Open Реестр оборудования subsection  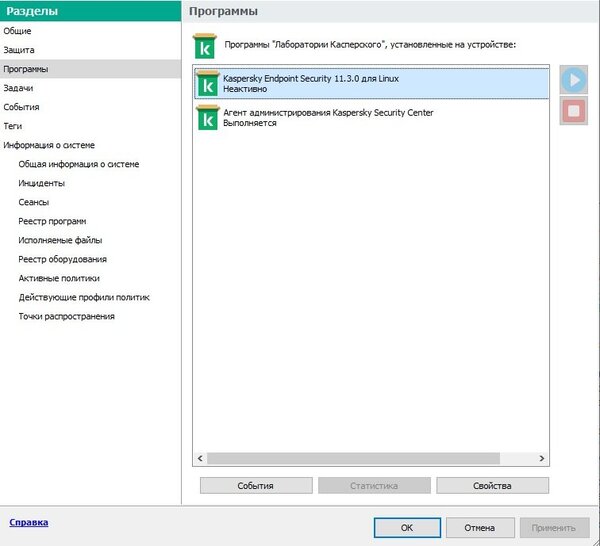point(63,259)
